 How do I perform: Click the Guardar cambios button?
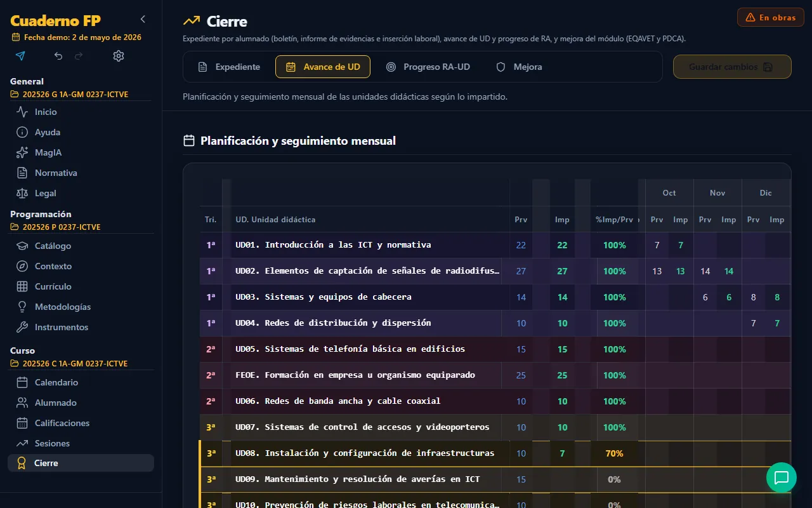732,67
